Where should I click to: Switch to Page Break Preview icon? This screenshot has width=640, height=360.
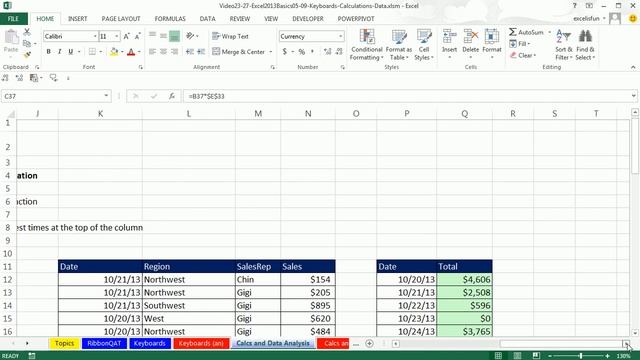(x=536, y=356)
